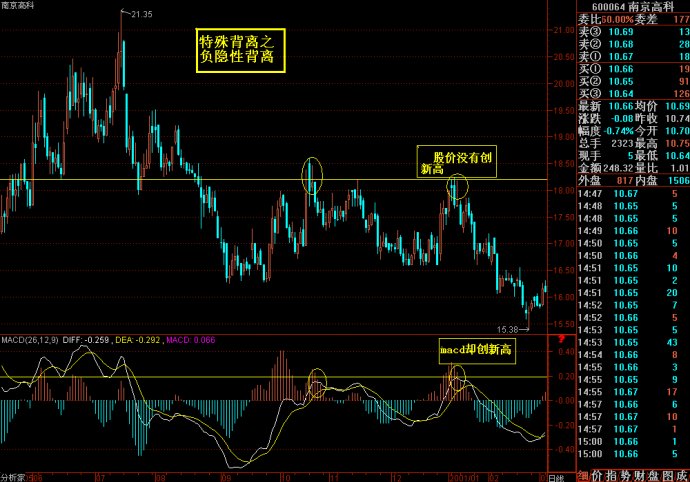Image resolution: width=690 pixels, height=482 pixels.
Task: Select the 14:47 10.67 tick row
Action: point(628,194)
